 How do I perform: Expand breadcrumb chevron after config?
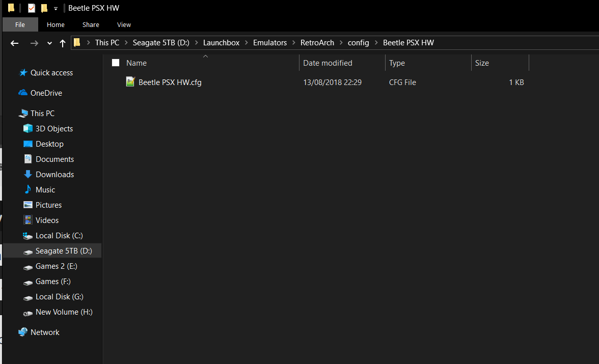coord(376,43)
